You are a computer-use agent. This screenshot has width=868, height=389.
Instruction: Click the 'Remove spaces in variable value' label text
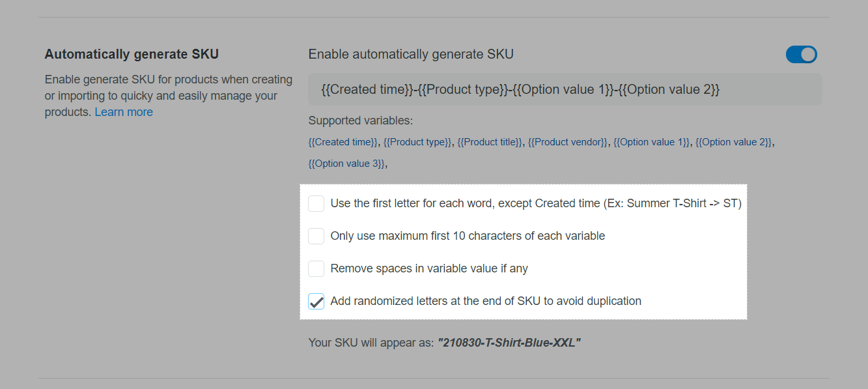click(x=429, y=268)
